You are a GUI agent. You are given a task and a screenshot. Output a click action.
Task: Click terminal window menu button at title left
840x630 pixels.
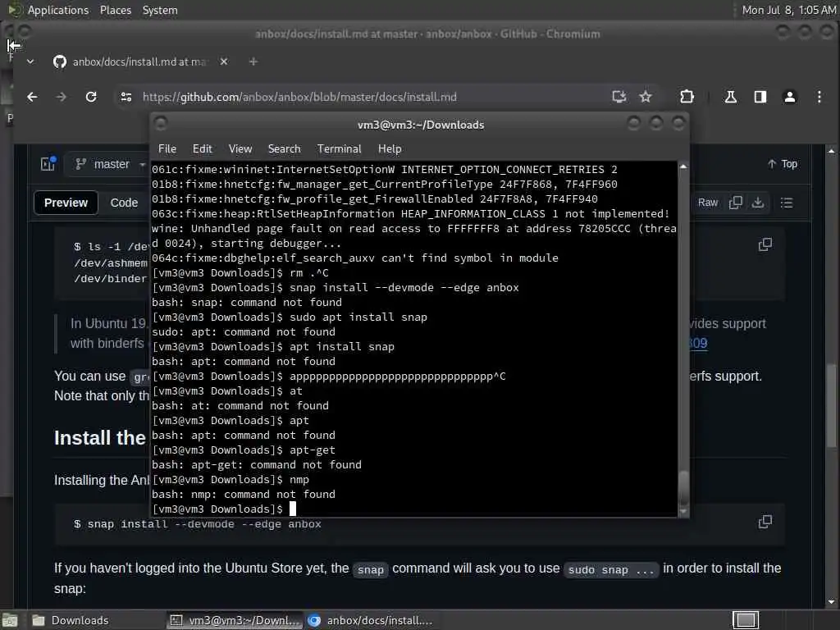coord(160,124)
